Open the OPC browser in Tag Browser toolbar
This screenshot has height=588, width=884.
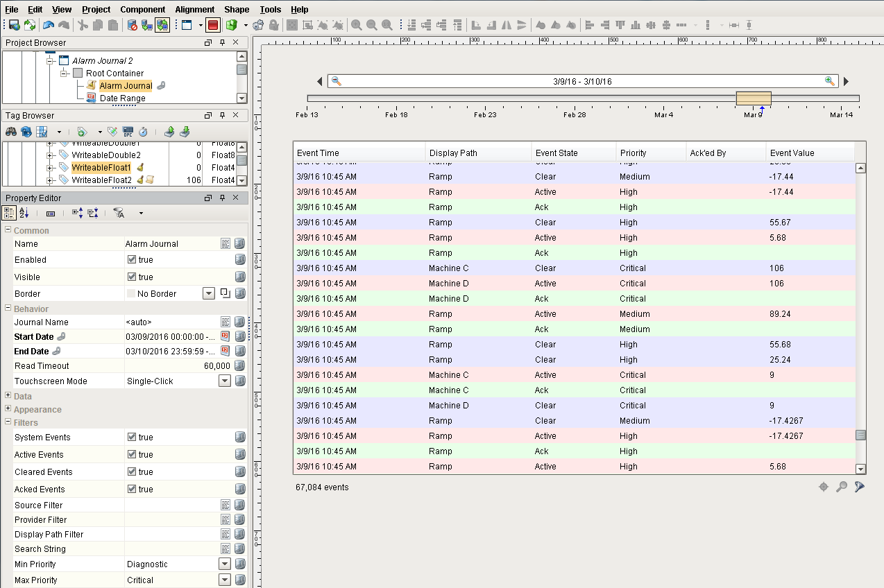(127, 132)
